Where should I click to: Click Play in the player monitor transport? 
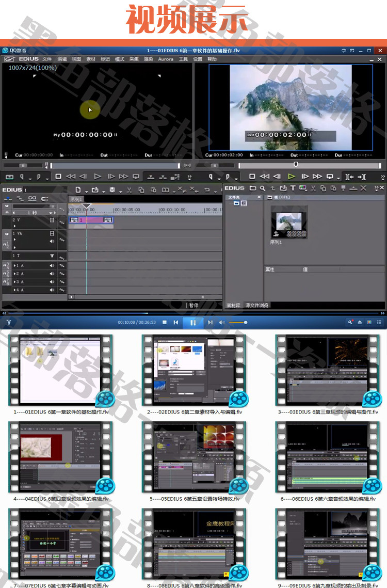tap(98, 177)
